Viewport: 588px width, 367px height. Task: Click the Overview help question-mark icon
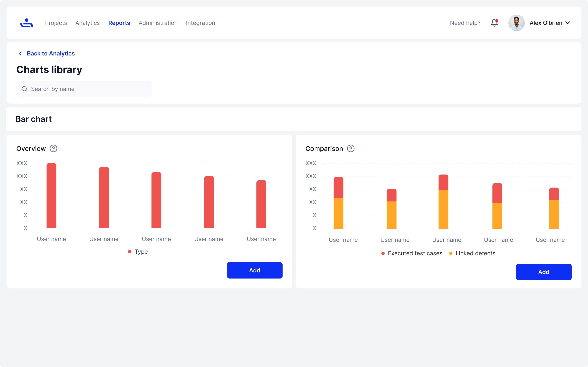click(53, 148)
